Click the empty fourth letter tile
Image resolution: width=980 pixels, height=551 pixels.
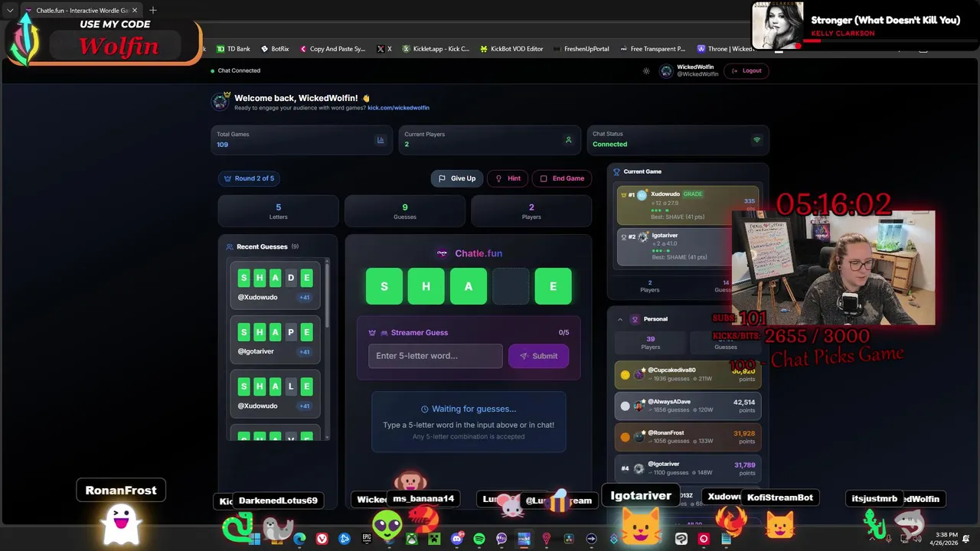click(511, 286)
